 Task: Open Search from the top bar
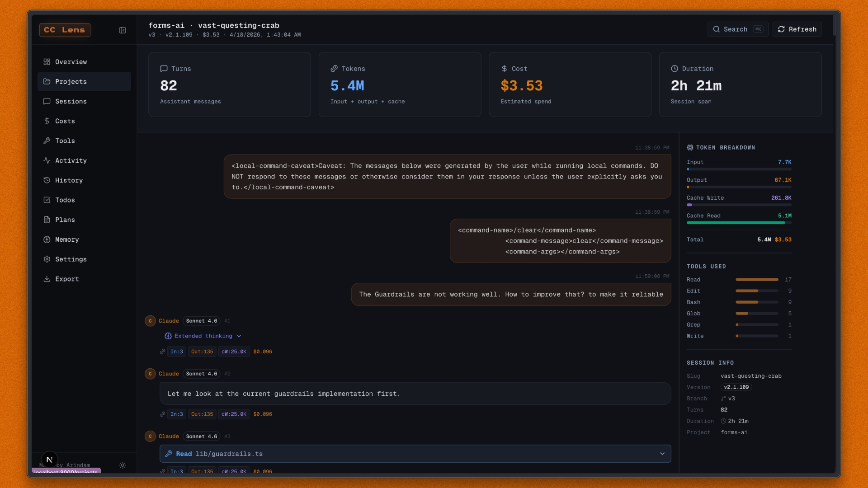coord(738,29)
